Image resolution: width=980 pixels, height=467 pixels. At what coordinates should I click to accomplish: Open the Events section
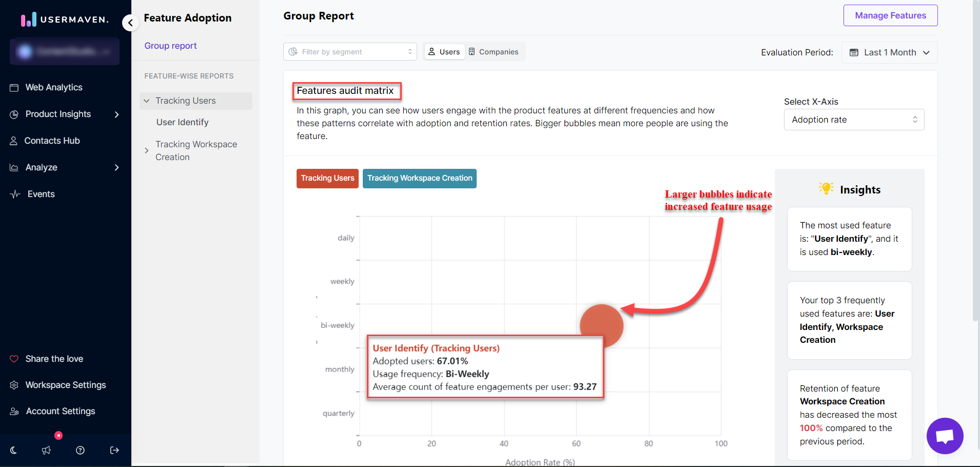point(41,194)
